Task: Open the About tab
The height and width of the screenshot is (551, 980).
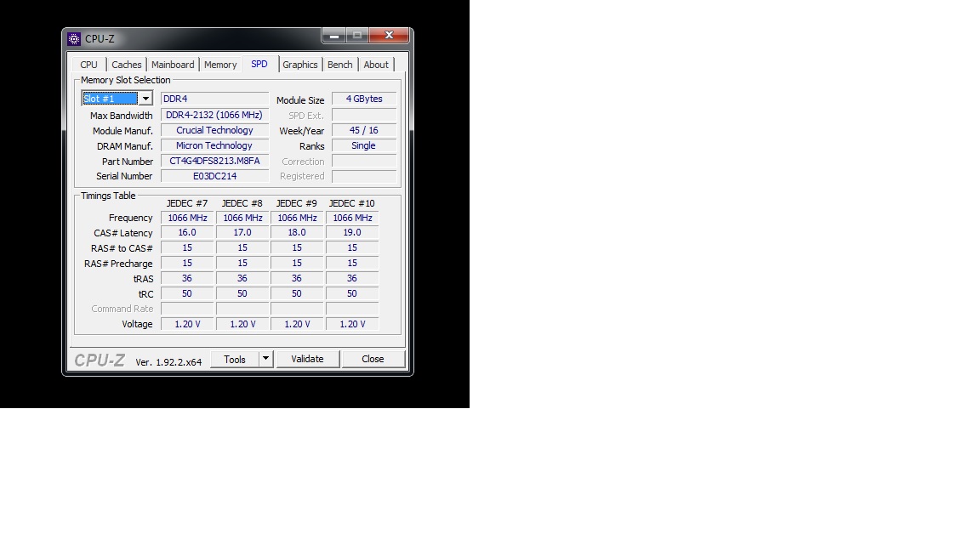Action: pyautogui.click(x=376, y=65)
